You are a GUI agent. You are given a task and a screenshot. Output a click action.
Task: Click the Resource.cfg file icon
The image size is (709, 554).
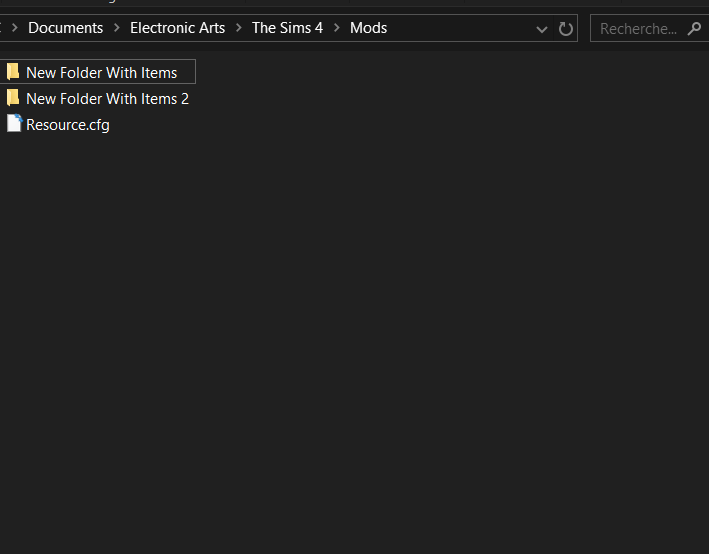pos(14,123)
